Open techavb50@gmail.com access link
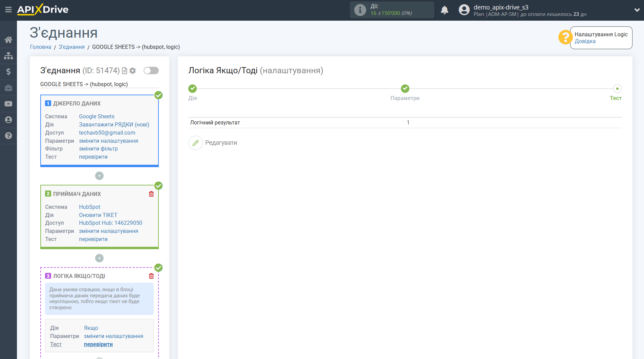The width and height of the screenshot is (644, 359). tap(107, 133)
